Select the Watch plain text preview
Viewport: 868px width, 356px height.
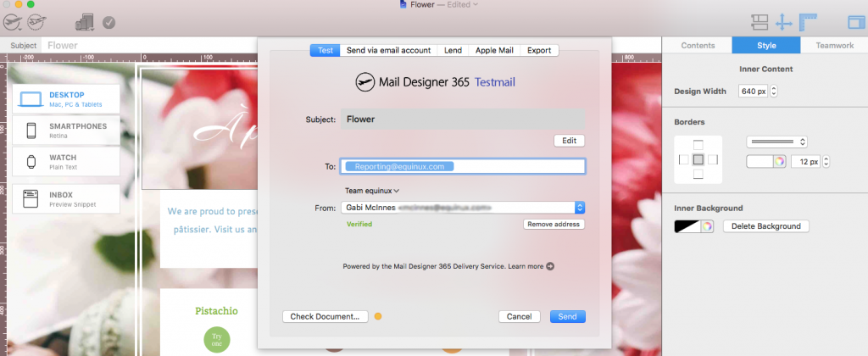[x=66, y=162]
